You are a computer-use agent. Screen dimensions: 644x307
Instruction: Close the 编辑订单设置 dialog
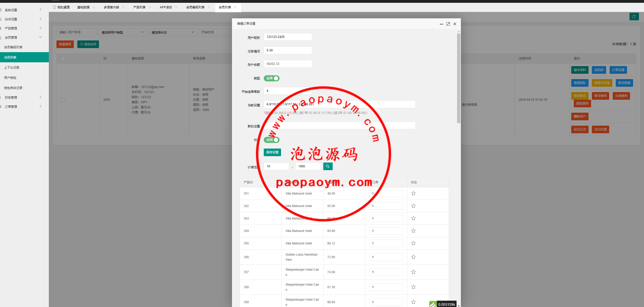coord(455,24)
